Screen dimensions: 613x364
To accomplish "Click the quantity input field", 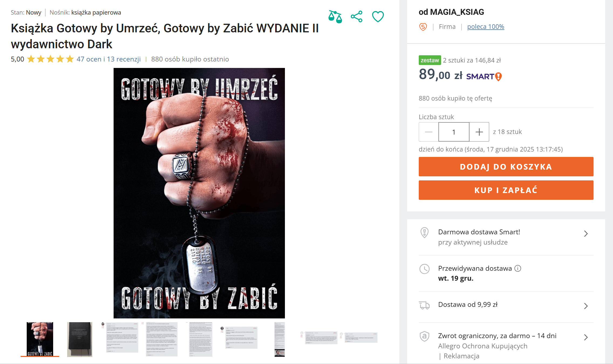I will pos(454,132).
